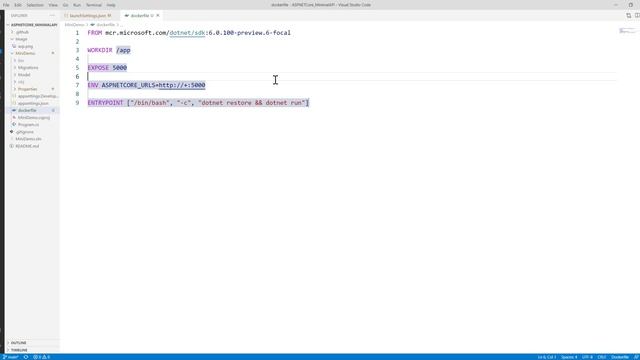The image size is (640, 360).
Task: Expand the Properties folder
Action: [27, 89]
